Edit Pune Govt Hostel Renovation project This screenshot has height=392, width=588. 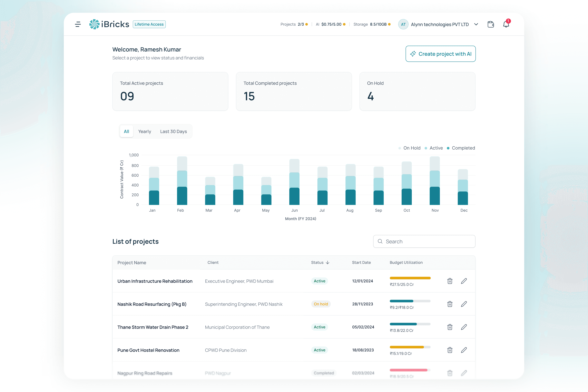click(x=464, y=350)
